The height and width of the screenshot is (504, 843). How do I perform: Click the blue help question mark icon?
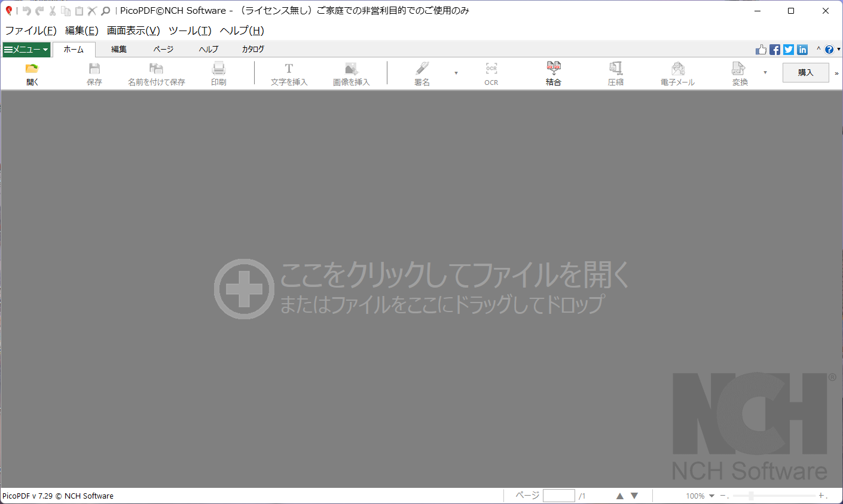pyautogui.click(x=829, y=50)
